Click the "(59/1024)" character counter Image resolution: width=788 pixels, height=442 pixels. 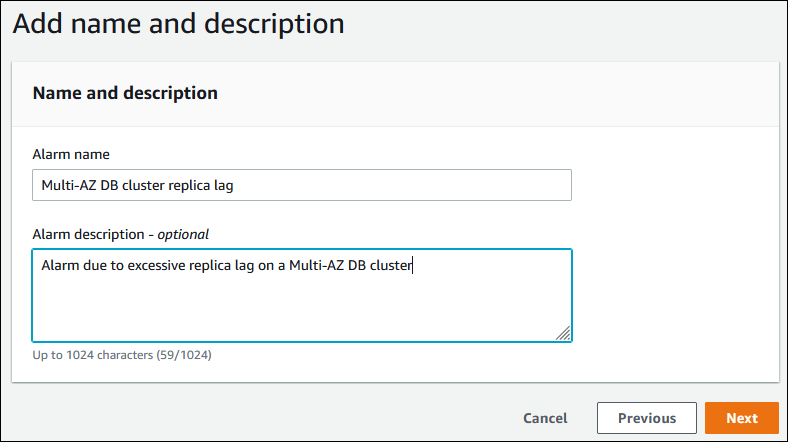[184, 355]
